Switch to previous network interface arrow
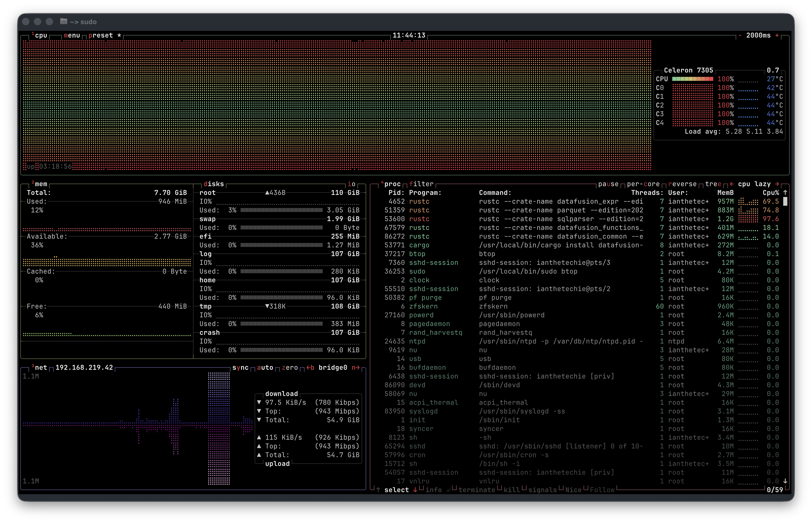This screenshot has width=812, height=523. pyautogui.click(x=310, y=367)
